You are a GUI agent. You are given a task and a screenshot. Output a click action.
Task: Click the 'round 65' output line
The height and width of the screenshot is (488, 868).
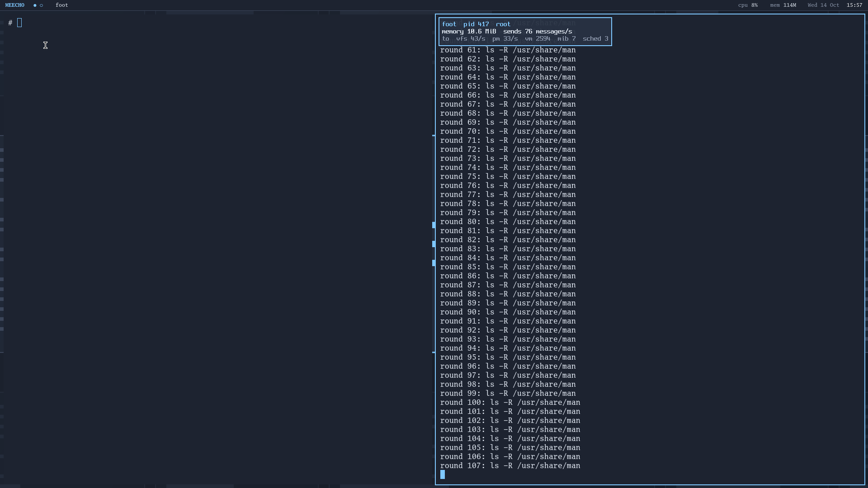508,86
